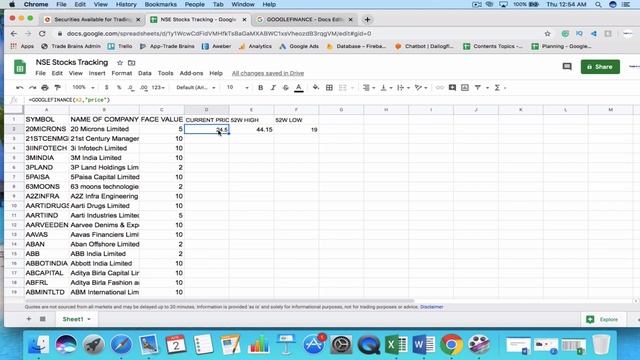
Task: Open the vertical align dropdown
Action: [x=386, y=88]
